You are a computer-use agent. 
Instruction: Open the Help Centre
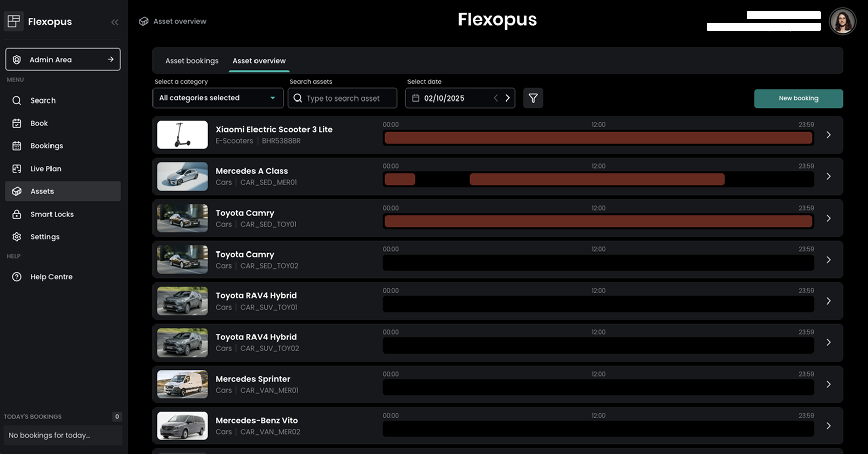coord(51,277)
